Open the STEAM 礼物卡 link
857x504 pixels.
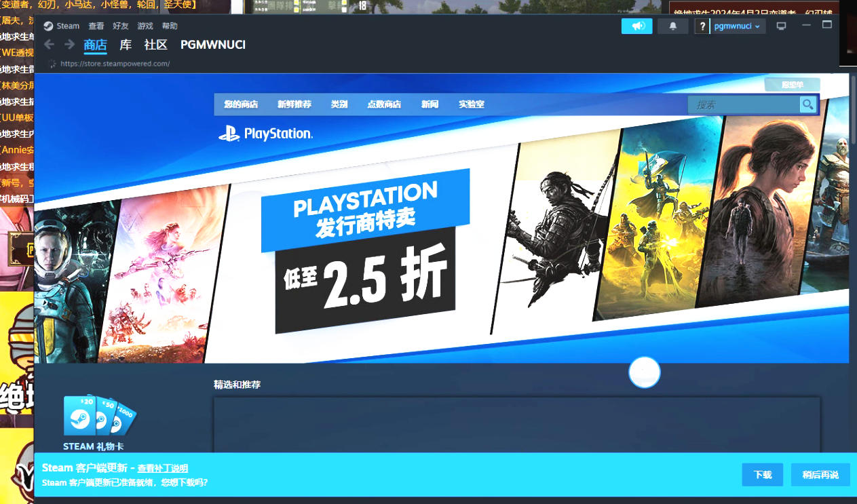(94, 446)
